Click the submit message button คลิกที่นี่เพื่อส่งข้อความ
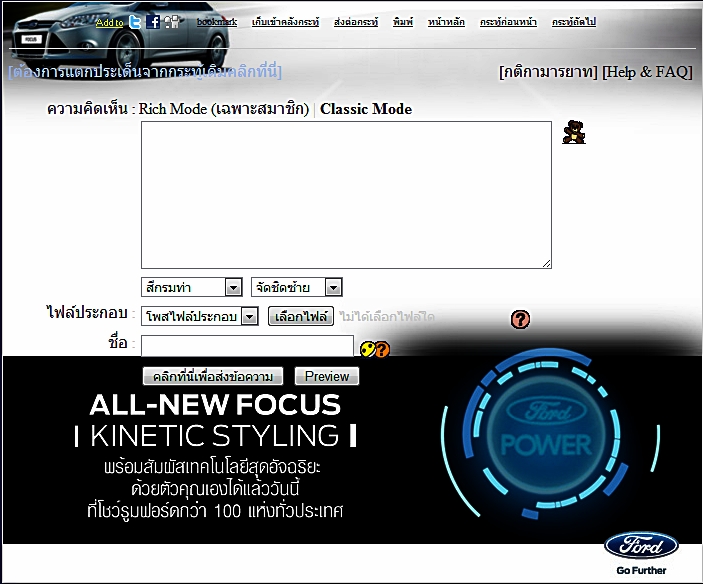The image size is (703, 584). tap(213, 376)
